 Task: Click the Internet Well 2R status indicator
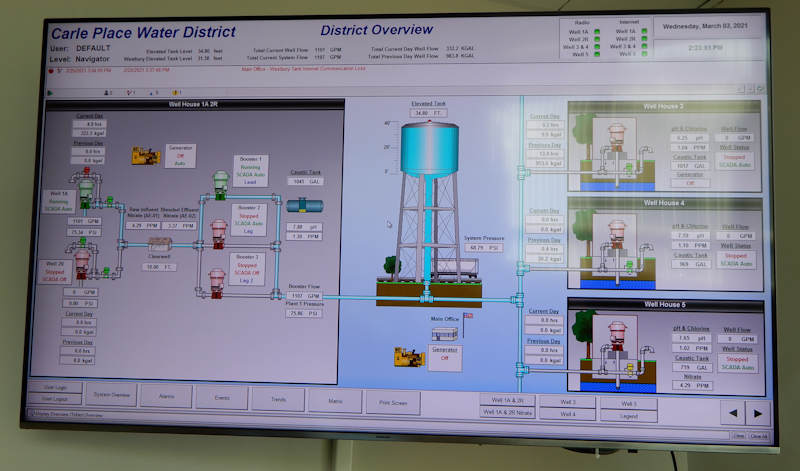coord(645,40)
